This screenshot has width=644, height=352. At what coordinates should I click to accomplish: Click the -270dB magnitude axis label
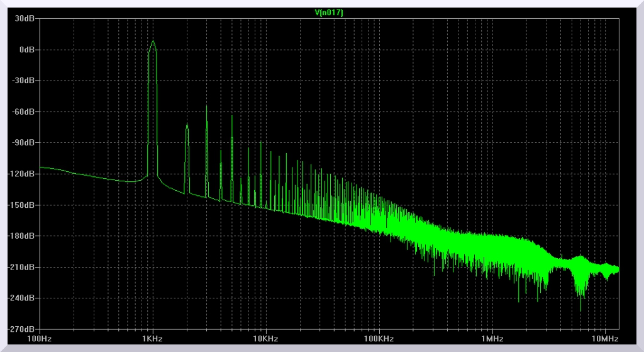coord(21,329)
